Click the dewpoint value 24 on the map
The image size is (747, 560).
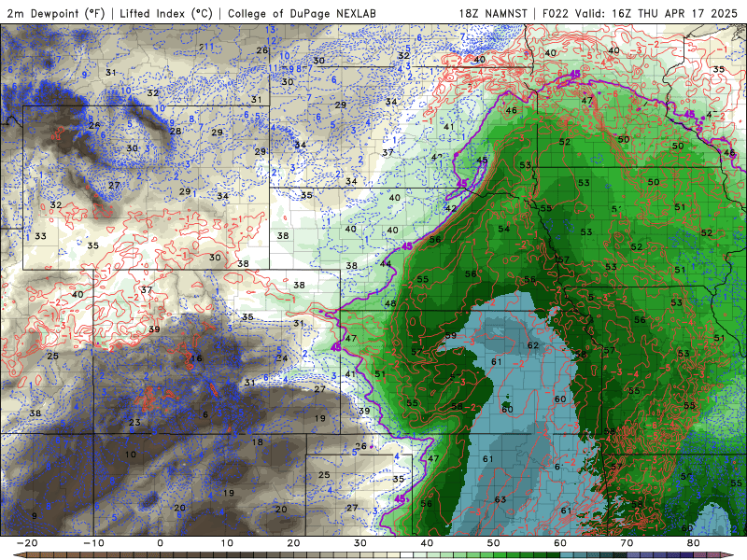pos(282,358)
